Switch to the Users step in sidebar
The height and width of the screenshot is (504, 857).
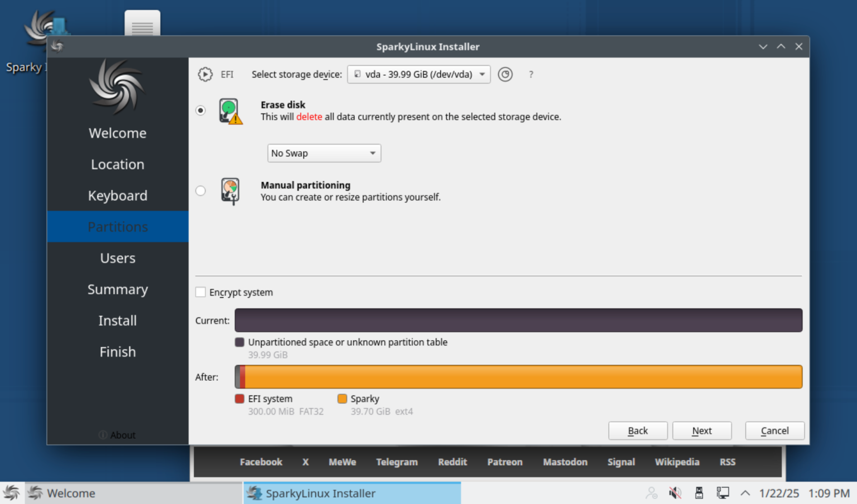117,258
